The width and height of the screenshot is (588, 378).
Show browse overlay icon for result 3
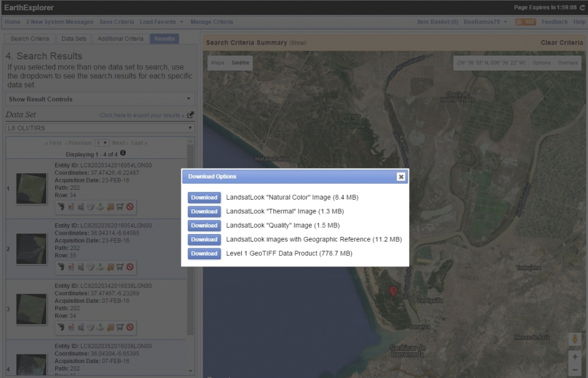coord(71,328)
